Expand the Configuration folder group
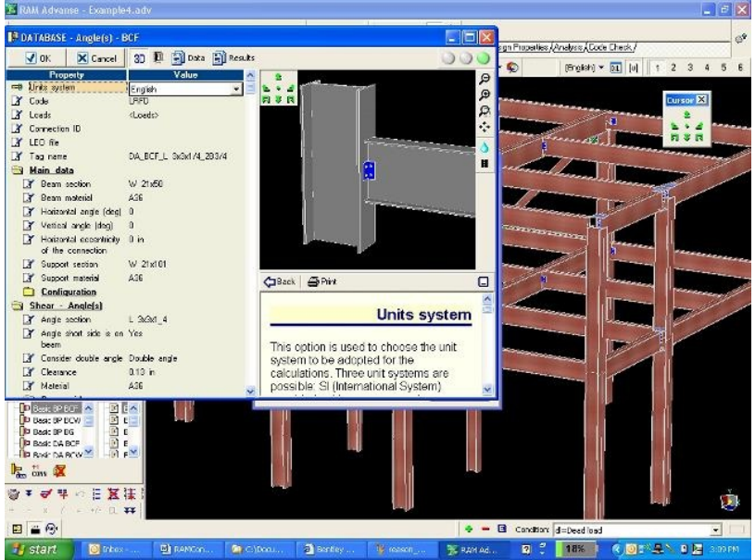 coord(29,292)
